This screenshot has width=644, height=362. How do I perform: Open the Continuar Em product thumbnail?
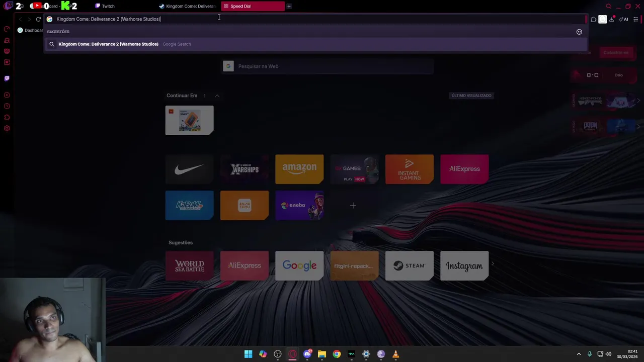click(x=189, y=120)
